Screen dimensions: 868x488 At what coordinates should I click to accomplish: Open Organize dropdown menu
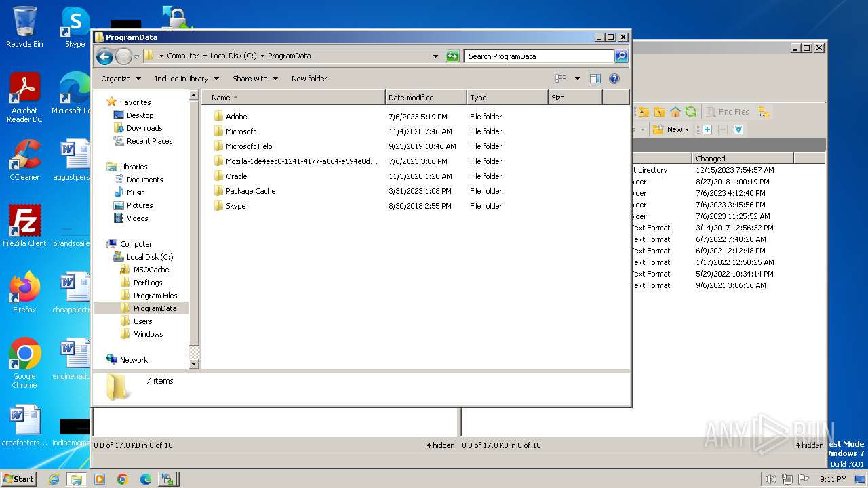click(x=121, y=79)
